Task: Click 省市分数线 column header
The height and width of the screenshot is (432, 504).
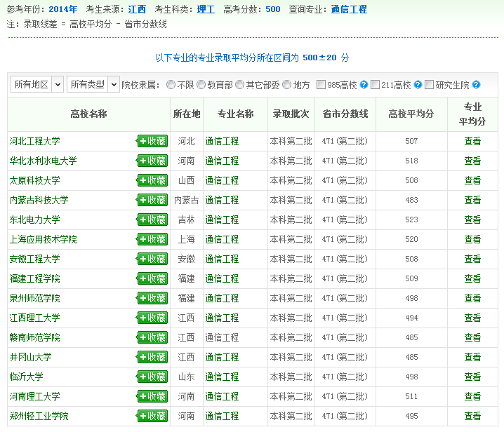Action: coord(345,114)
